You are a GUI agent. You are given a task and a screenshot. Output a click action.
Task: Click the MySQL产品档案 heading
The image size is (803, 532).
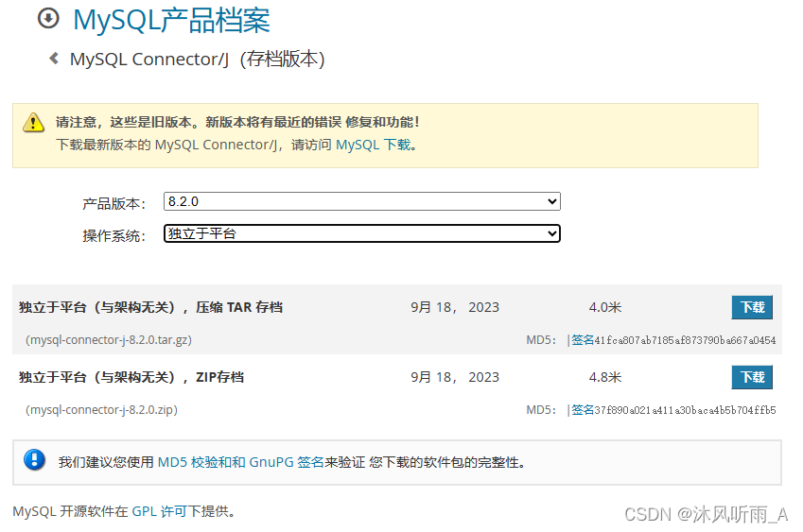click(171, 21)
